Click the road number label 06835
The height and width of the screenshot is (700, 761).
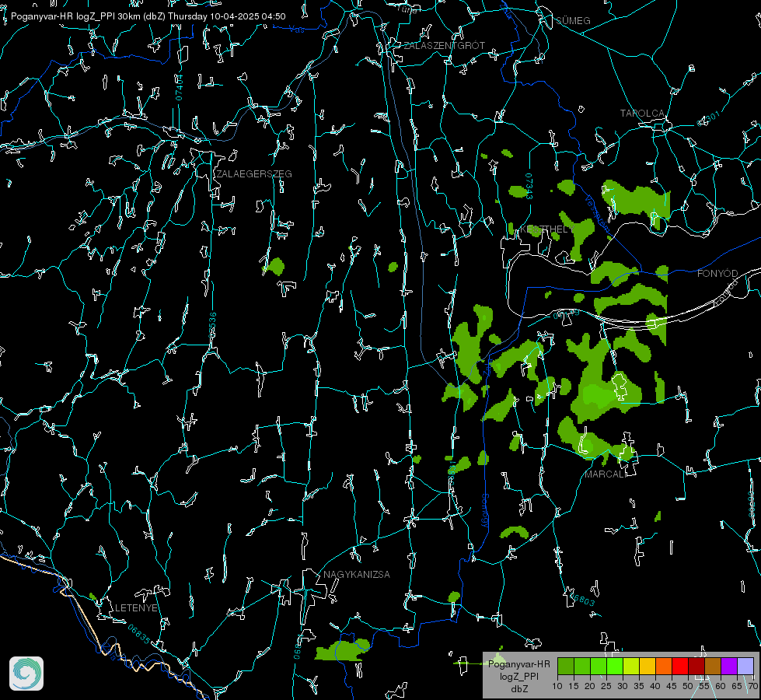139,635
